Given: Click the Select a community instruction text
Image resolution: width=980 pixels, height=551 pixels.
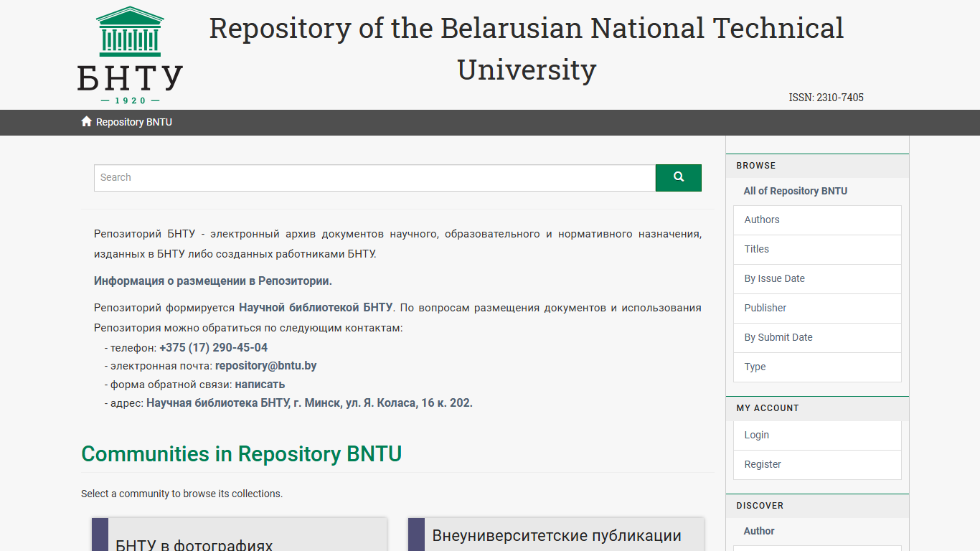Looking at the screenshot, I should pos(182,494).
